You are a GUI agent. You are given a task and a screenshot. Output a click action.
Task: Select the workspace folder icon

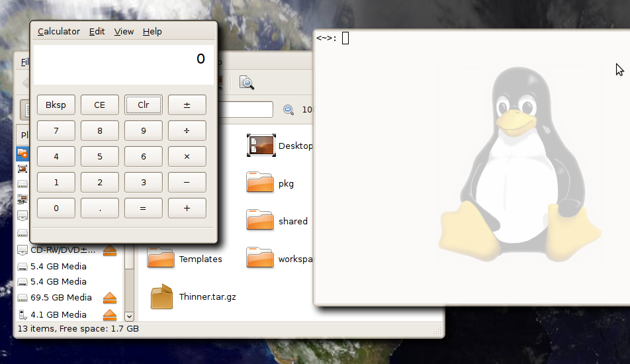coord(260,257)
